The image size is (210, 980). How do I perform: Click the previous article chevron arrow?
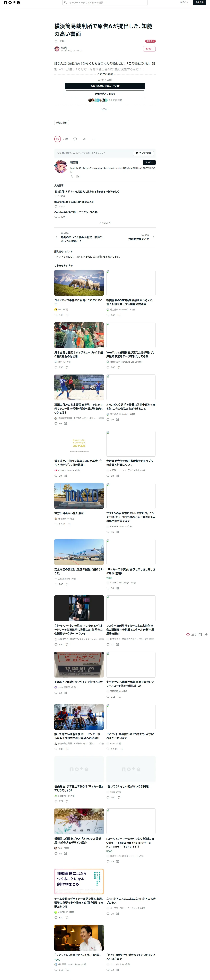pos(56,237)
